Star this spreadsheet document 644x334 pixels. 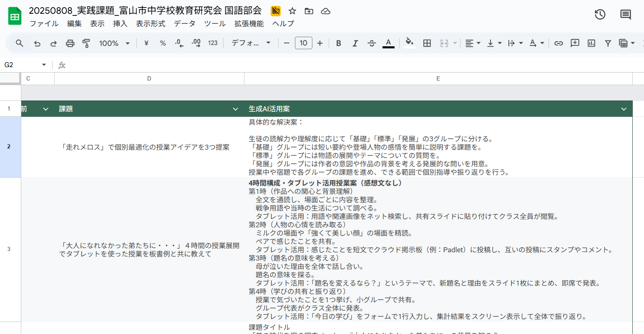tap(292, 11)
